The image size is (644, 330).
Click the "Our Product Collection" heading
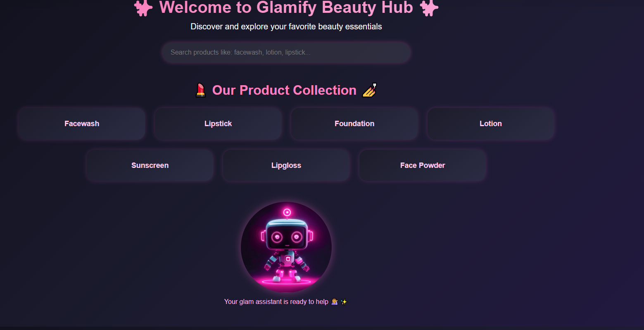(x=284, y=90)
